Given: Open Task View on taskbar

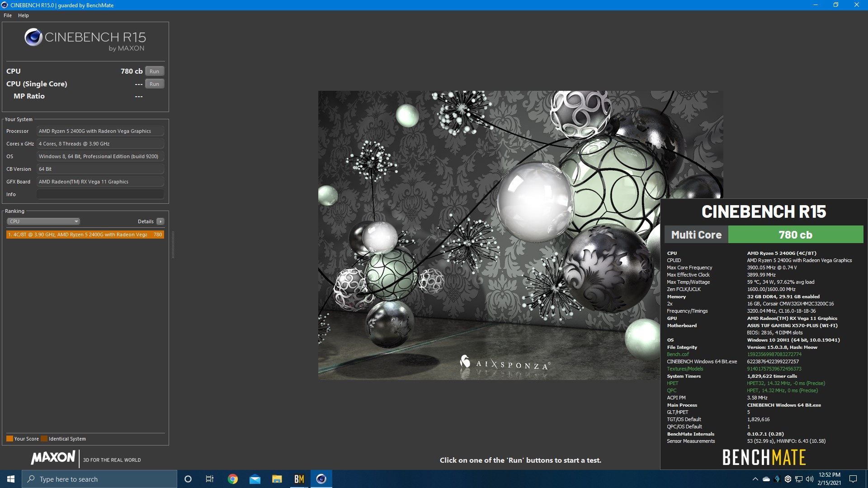Looking at the screenshot, I should (210, 479).
